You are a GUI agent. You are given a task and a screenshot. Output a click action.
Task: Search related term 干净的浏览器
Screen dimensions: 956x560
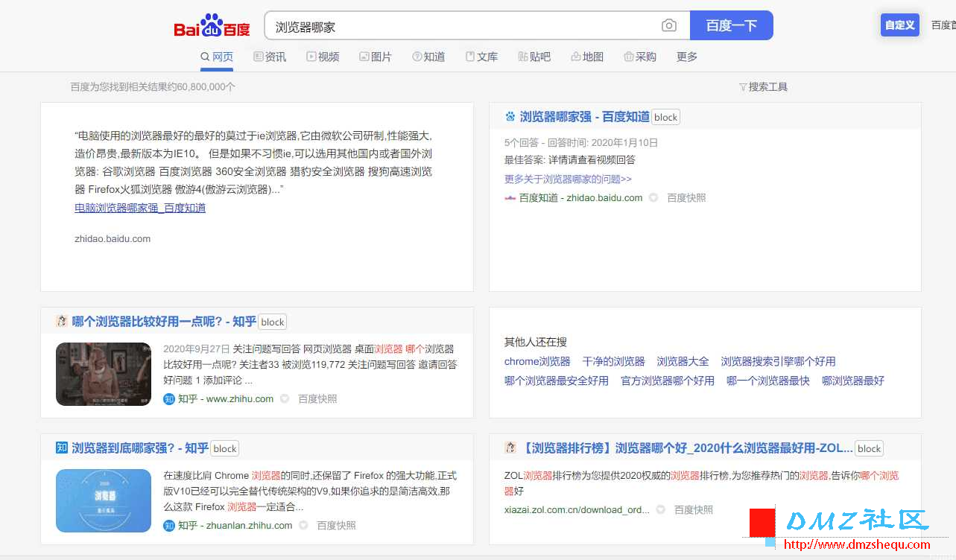tap(614, 361)
